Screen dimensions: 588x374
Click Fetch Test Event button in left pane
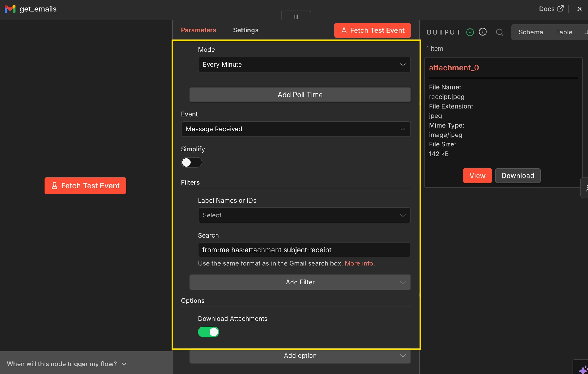click(85, 186)
